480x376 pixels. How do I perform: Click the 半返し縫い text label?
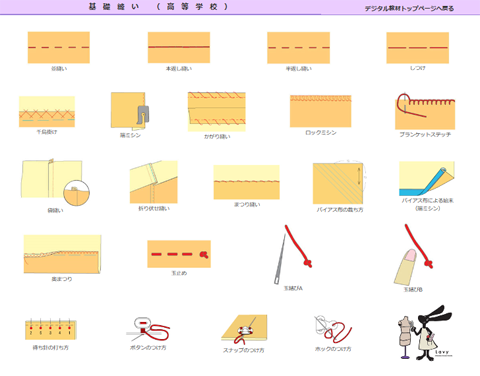299,69
